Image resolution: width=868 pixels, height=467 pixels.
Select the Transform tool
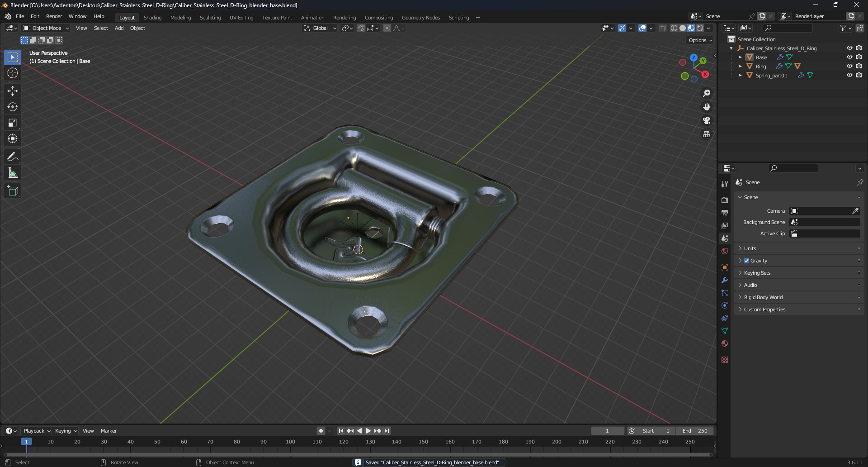(x=13, y=138)
